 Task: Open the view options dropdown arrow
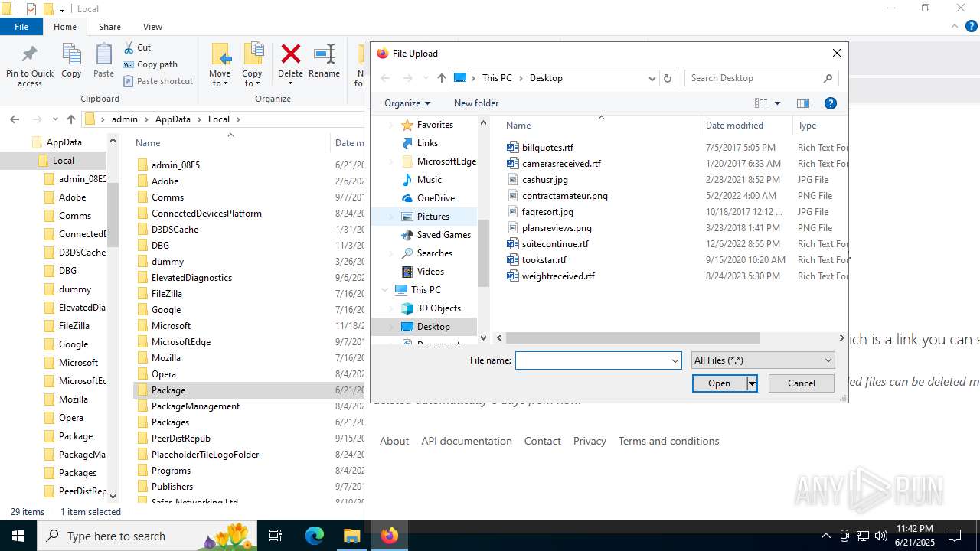[777, 103]
